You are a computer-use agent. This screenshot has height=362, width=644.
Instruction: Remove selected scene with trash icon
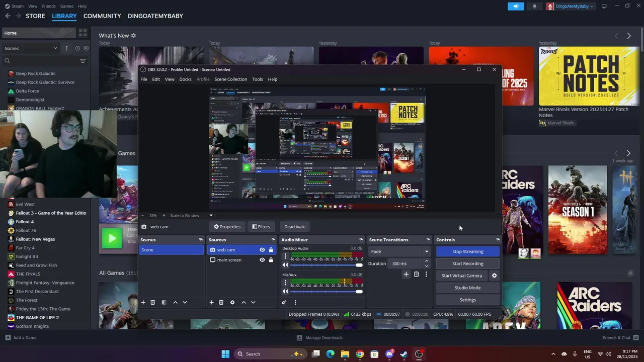pyautogui.click(x=153, y=302)
